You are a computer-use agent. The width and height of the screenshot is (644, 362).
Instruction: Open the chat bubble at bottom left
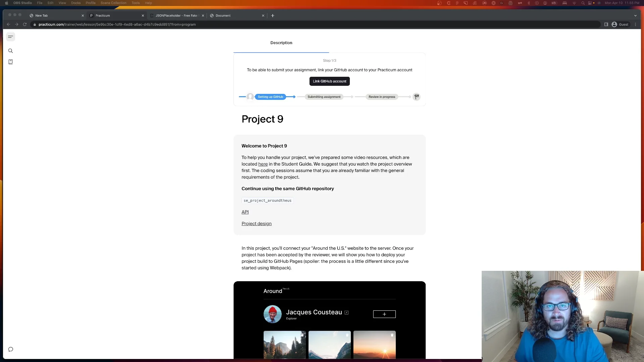tap(10, 349)
